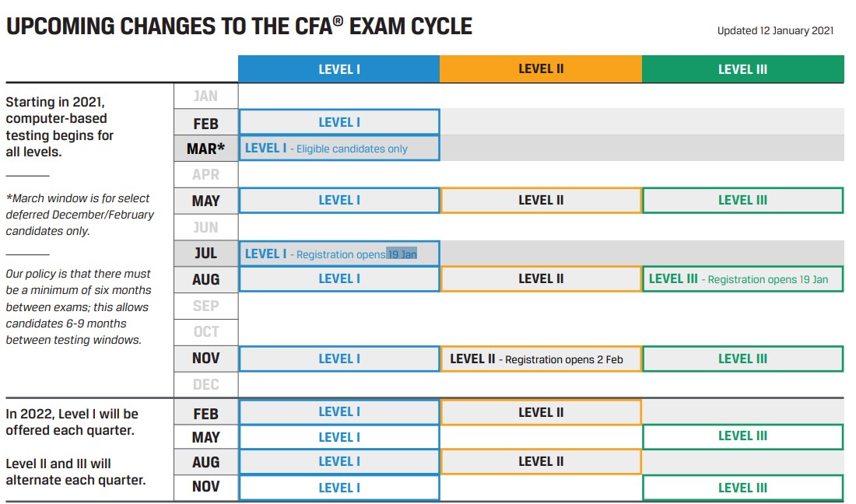Click the blue LEVEL I column header
This screenshot has width=856, height=504.
tap(339, 69)
